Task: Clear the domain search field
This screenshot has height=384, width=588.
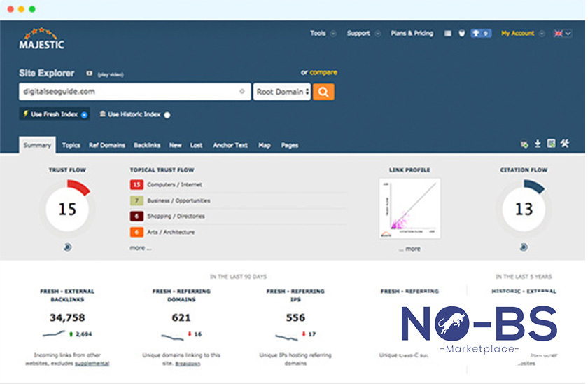Action: [242, 91]
